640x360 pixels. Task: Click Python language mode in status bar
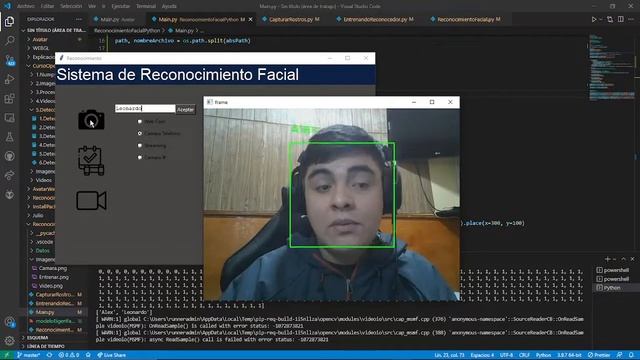tap(543, 355)
